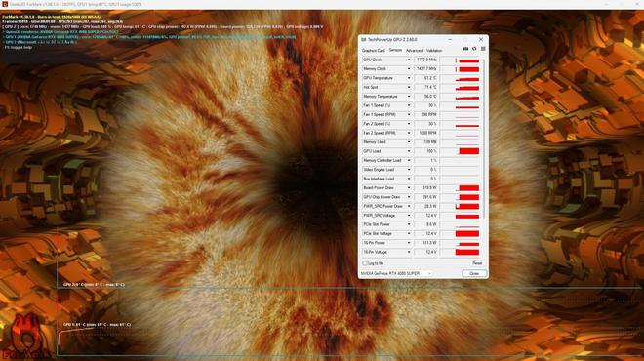Open the Validation tab
Image resolution: width=644 pixels, height=361 pixels.
pyautogui.click(x=434, y=51)
